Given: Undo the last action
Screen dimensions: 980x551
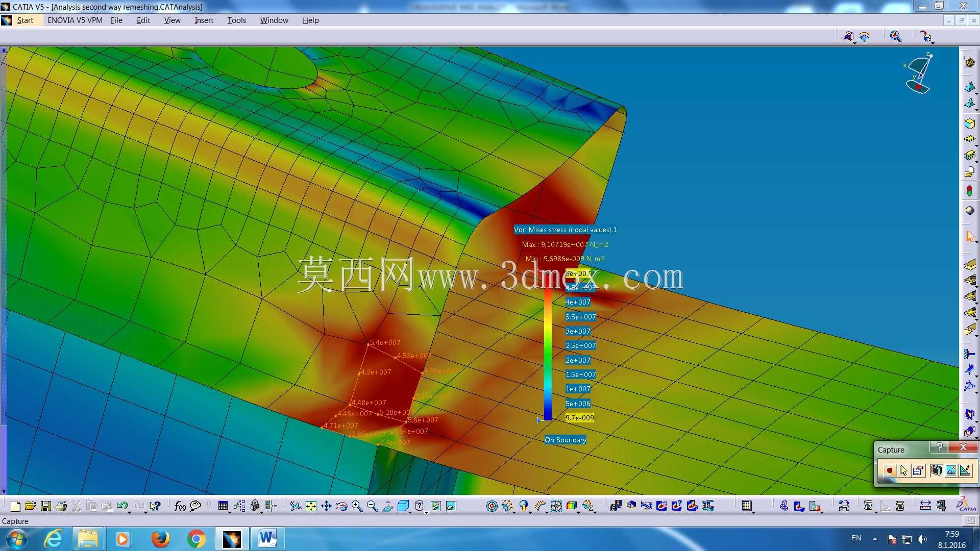Looking at the screenshot, I should click(x=122, y=506).
